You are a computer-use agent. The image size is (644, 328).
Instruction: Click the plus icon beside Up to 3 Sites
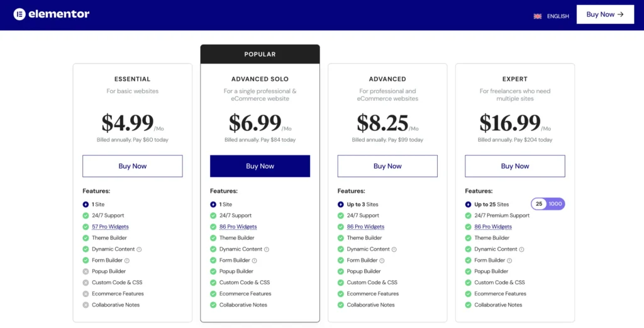340,204
